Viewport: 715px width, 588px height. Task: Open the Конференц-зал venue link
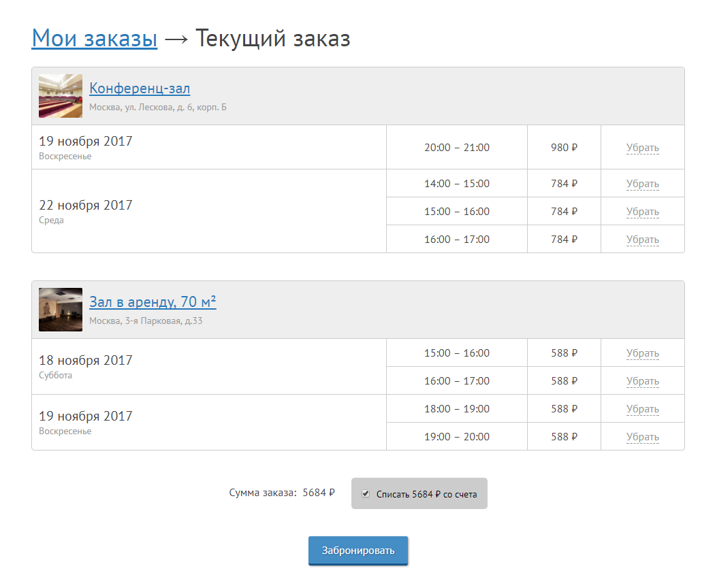pos(140,88)
